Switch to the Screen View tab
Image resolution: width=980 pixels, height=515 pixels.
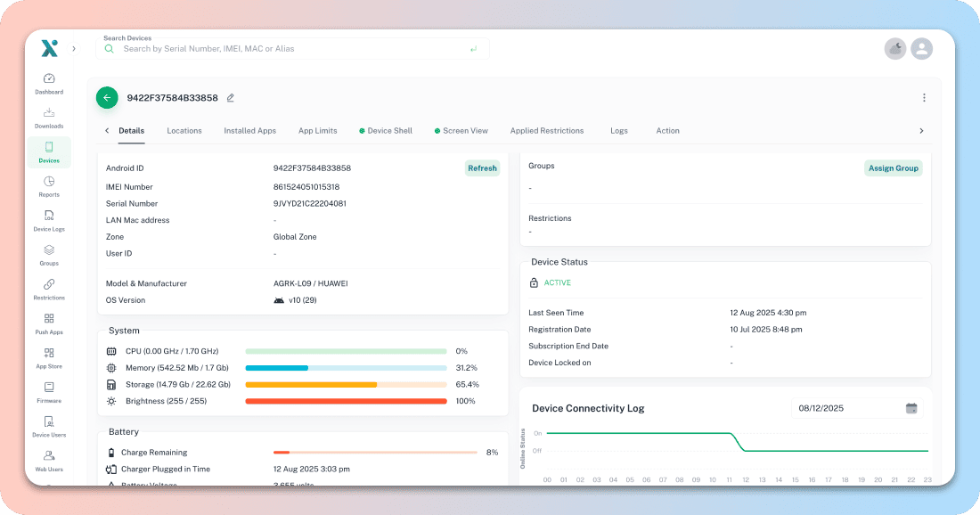tap(461, 131)
